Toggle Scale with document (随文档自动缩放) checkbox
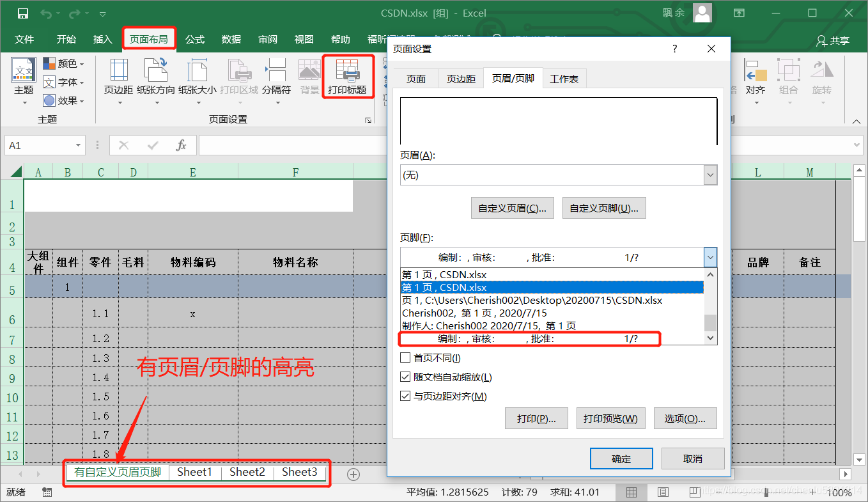Viewport: 868px width, 502px height. pyautogui.click(x=405, y=377)
